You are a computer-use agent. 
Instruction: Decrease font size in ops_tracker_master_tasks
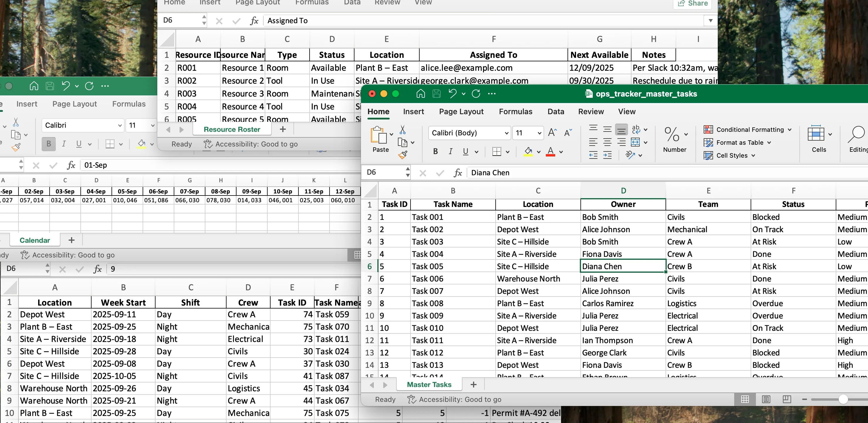pyautogui.click(x=568, y=132)
